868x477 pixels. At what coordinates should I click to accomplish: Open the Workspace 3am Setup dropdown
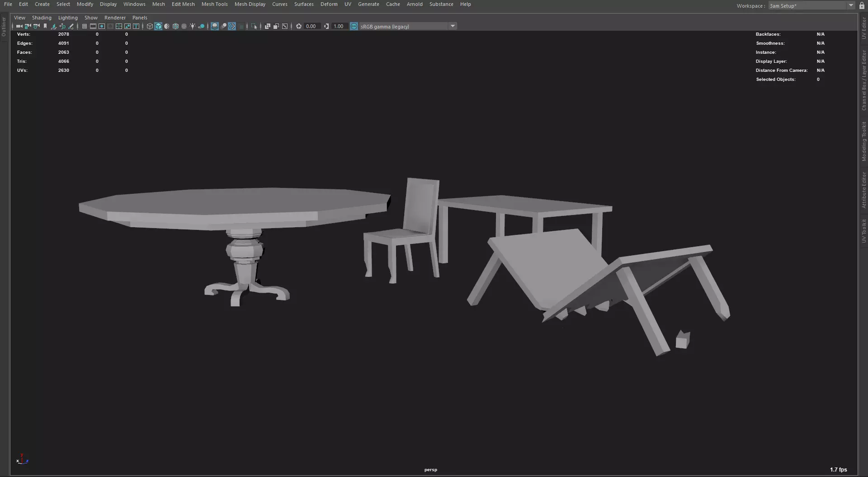(x=811, y=5)
